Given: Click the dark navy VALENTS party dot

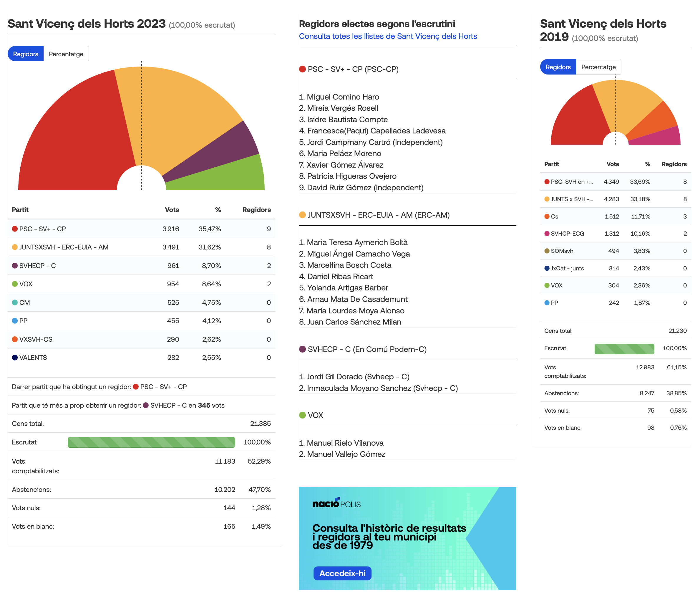Looking at the screenshot, I should click(15, 357).
